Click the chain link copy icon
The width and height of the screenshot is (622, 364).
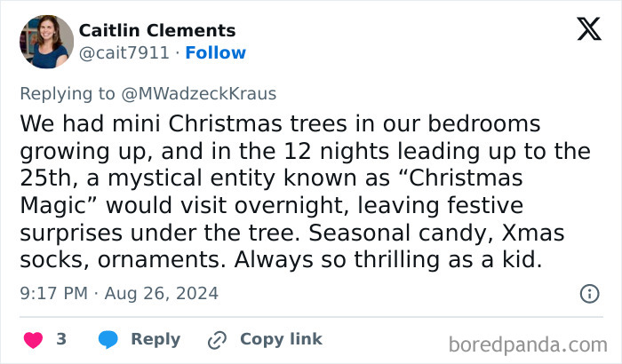217,339
